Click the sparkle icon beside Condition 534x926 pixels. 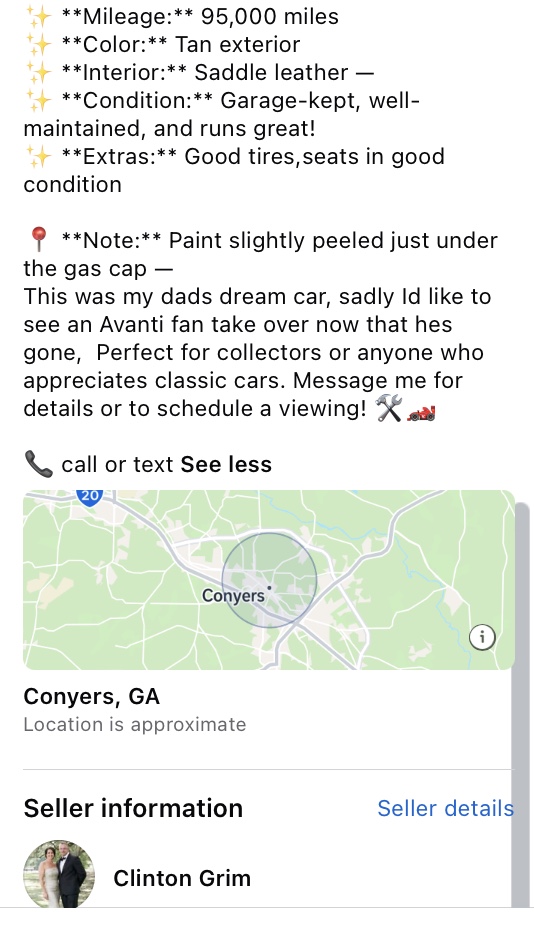point(38,100)
